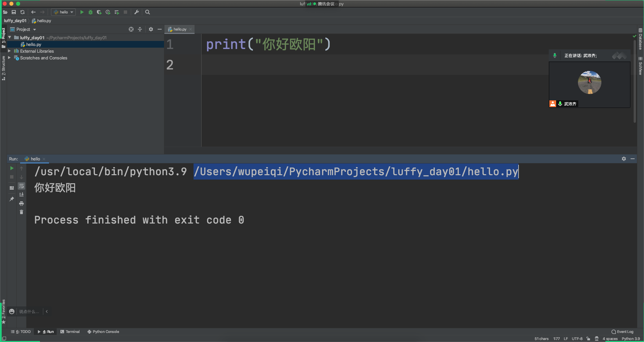Screen dimensions: 644x342
Task: Expand External Libraries node
Action: pos(9,51)
